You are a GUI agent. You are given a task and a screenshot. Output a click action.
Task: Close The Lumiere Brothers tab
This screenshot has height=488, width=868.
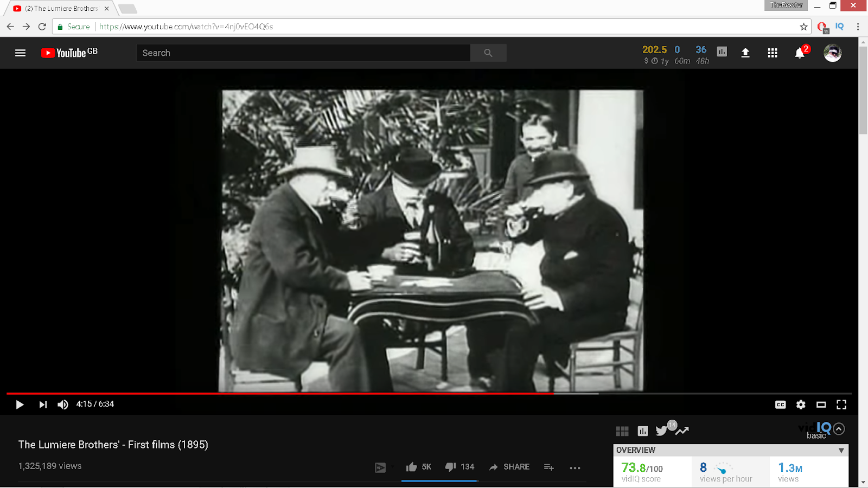tap(107, 9)
